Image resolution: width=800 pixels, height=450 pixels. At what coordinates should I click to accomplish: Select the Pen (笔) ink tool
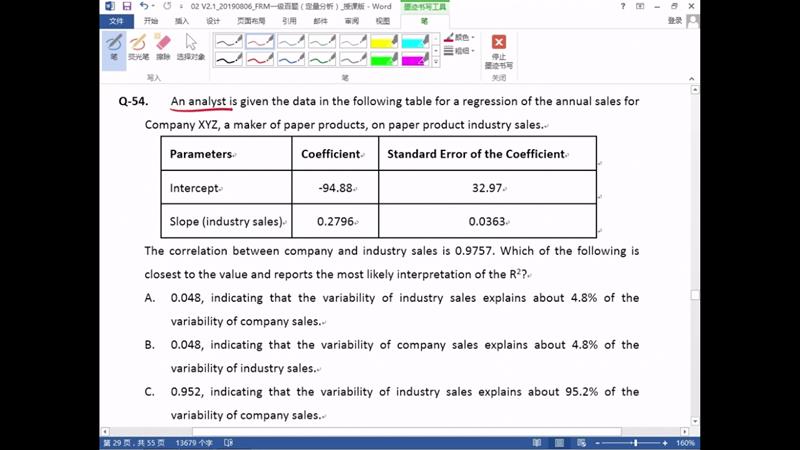pyautogui.click(x=114, y=47)
